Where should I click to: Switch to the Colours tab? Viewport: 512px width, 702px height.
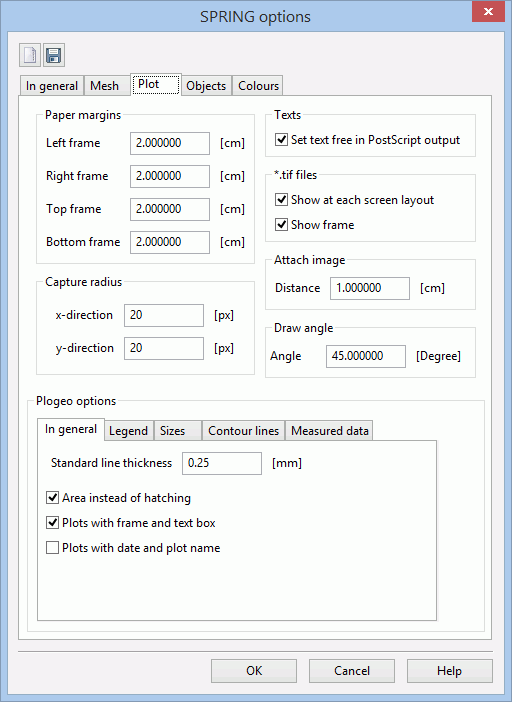coord(258,86)
